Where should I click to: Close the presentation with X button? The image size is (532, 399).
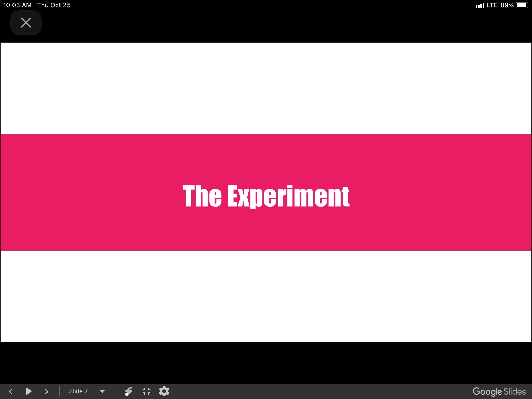coord(26,23)
